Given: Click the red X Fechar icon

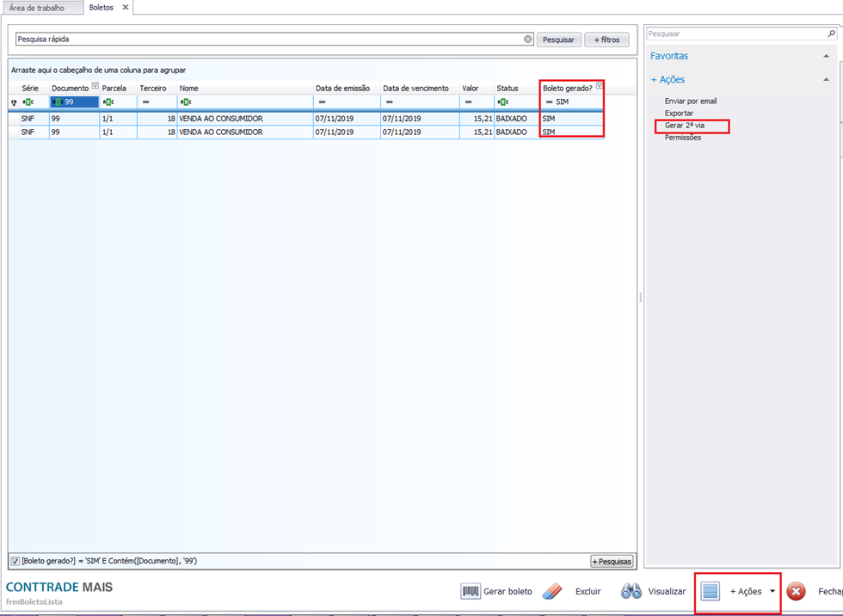Looking at the screenshot, I should click(x=796, y=591).
